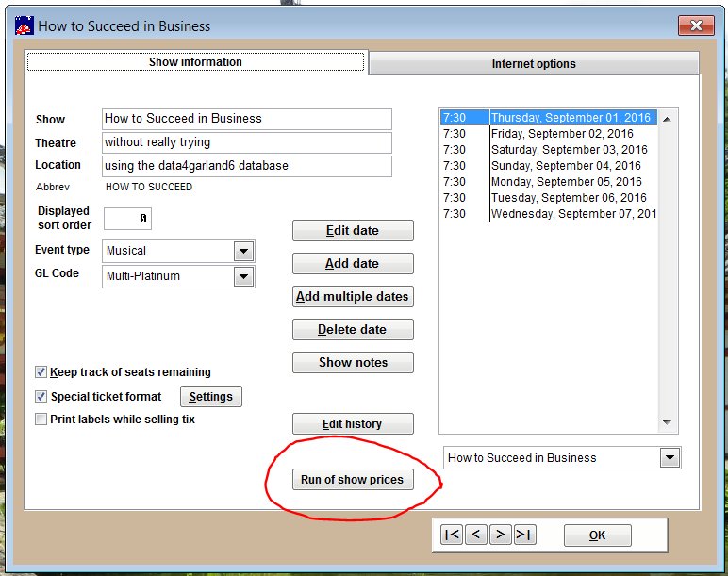
Task: Click the Theatre text field
Action: [246, 142]
